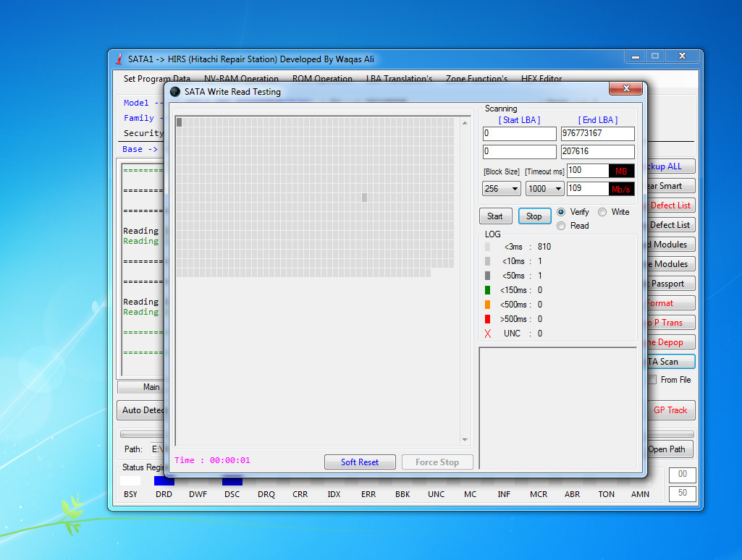Open the ROM Operation menu
The width and height of the screenshot is (742, 560).
coord(322,79)
